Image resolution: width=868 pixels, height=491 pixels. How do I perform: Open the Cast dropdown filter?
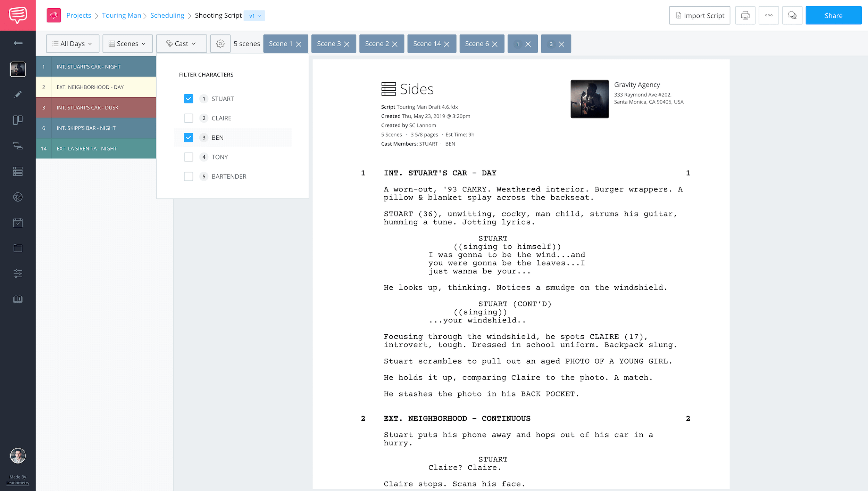point(181,43)
